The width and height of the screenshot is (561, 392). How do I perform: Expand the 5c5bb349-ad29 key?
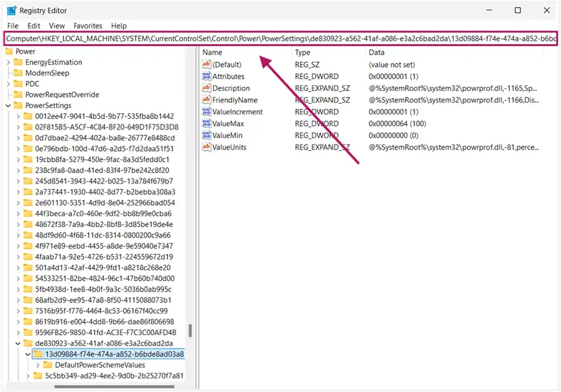point(28,376)
